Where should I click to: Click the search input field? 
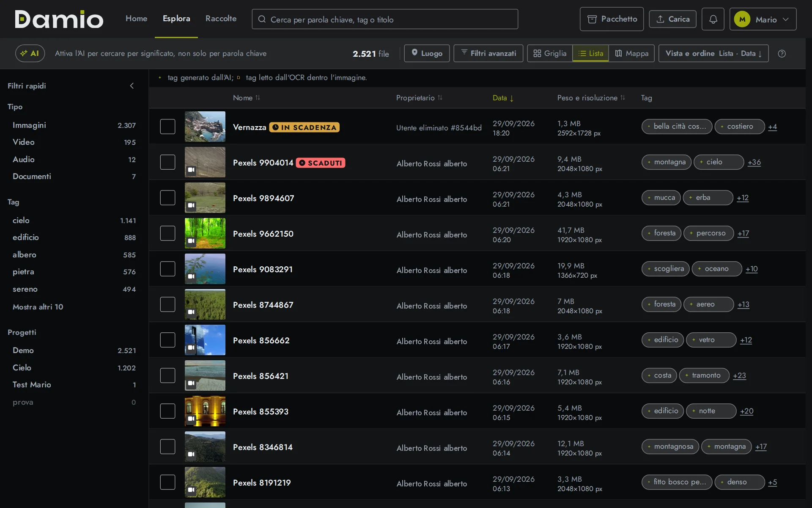pos(385,19)
